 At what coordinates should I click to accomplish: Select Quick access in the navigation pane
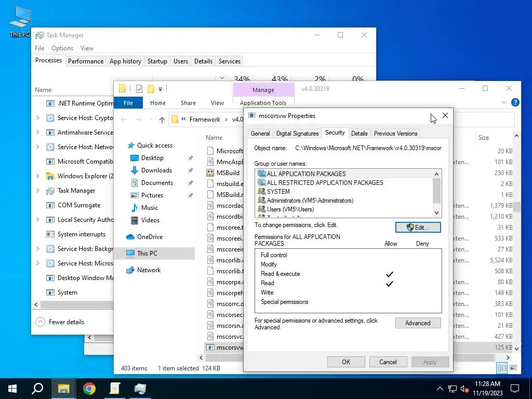154,145
